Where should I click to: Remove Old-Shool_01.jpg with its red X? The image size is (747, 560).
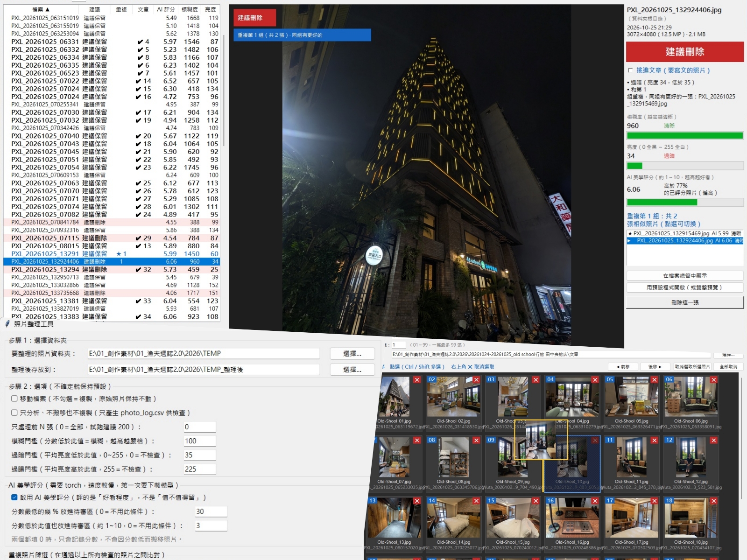[x=417, y=380]
